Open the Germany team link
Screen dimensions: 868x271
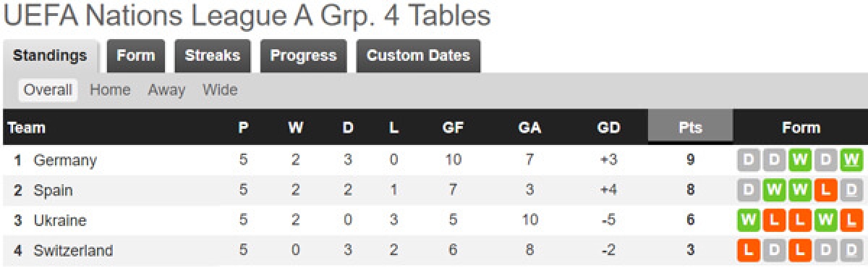pyautogui.click(x=65, y=159)
